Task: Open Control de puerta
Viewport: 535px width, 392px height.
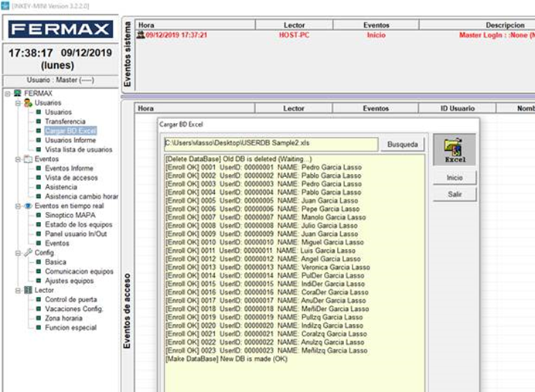Action: [x=71, y=299]
